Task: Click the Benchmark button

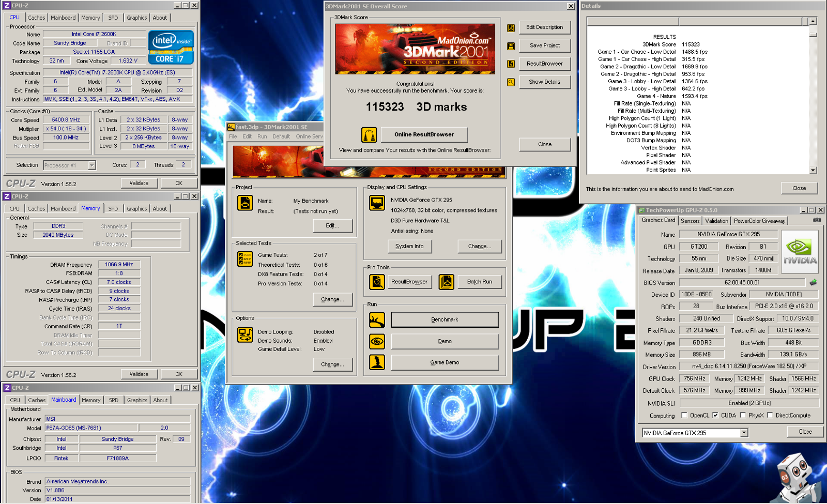Action: point(445,320)
